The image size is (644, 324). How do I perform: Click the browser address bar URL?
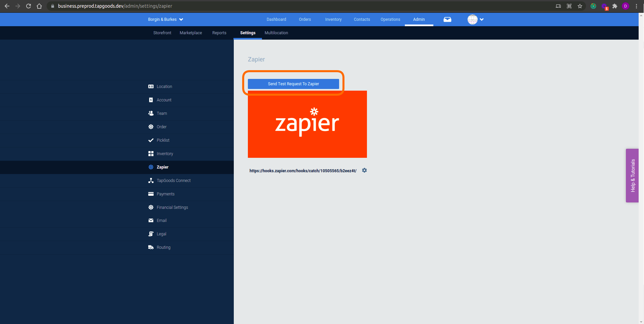coord(115,6)
